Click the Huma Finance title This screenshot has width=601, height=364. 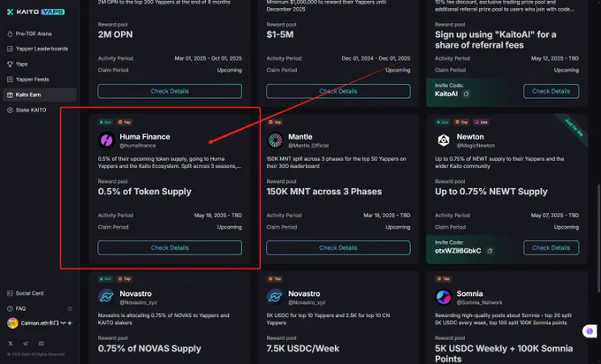tap(144, 137)
